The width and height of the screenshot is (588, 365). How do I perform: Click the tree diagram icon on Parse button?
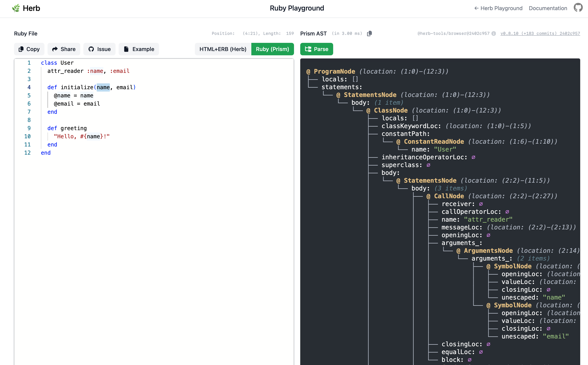308,49
